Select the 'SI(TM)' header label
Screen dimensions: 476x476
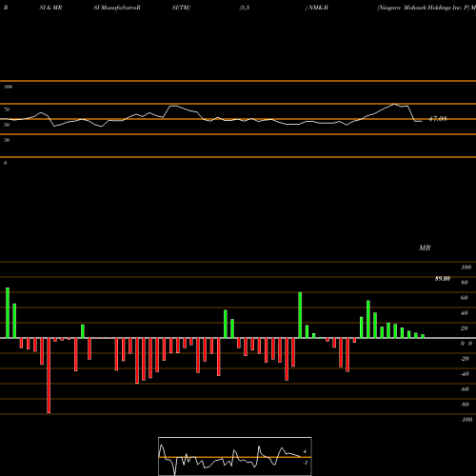tap(181, 8)
